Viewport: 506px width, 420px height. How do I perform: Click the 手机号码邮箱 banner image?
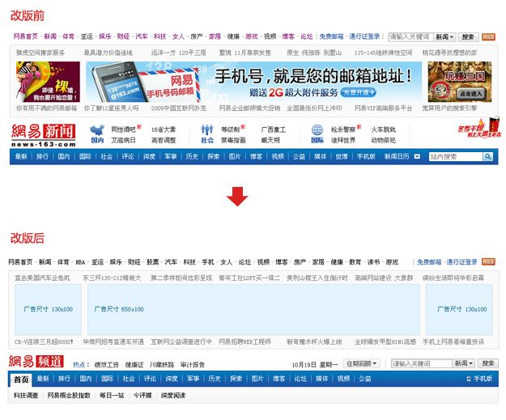pos(254,82)
